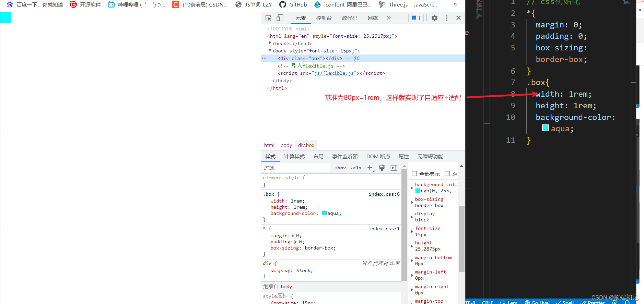Open the 开源软件 bookmark

coord(85,4)
